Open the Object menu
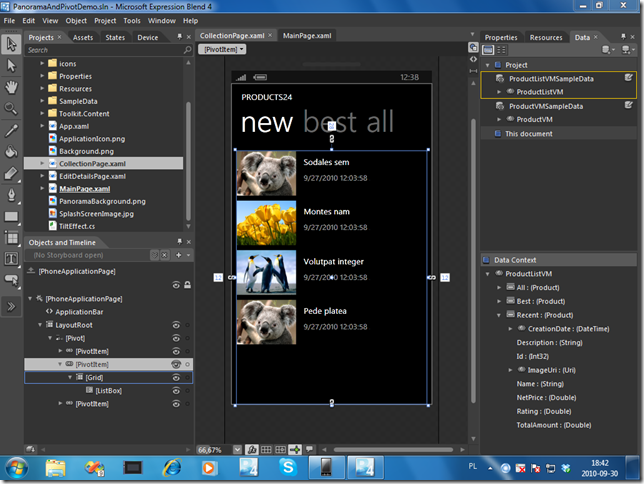The image size is (644, 484). [76, 21]
